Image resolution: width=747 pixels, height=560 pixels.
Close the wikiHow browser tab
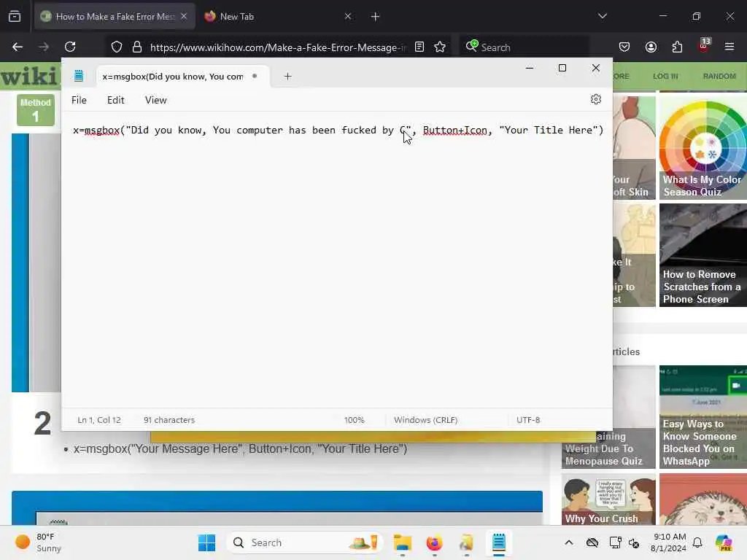pos(184,16)
